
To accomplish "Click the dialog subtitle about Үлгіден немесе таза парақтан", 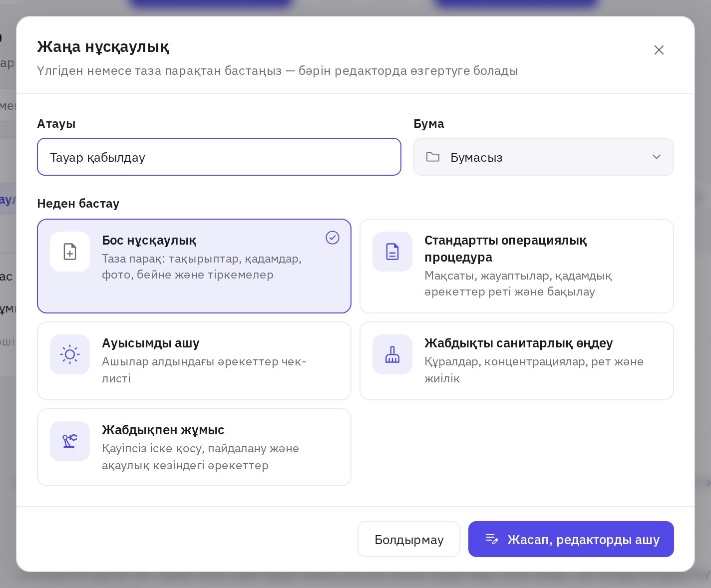I will click(x=278, y=70).
